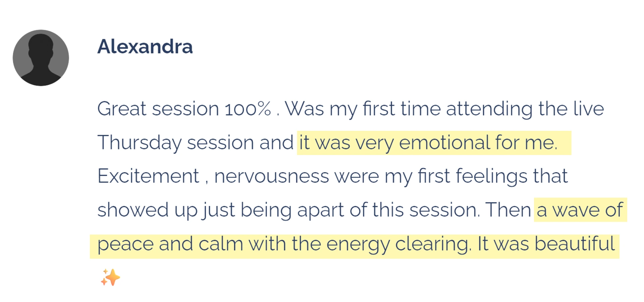Click the sparkles emoji icon
The height and width of the screenshot is (302, 644).
tap(110, 278)
